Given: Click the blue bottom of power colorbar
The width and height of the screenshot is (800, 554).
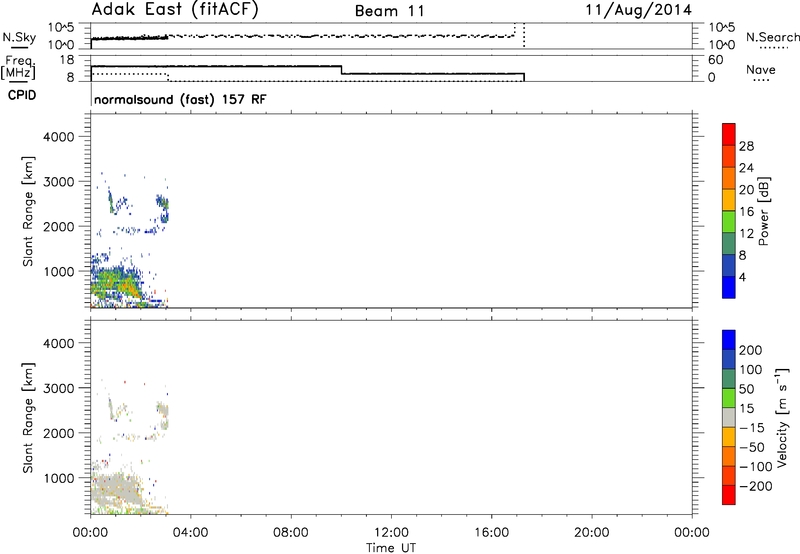Looking at the screenshot, I should coord(729,287).
